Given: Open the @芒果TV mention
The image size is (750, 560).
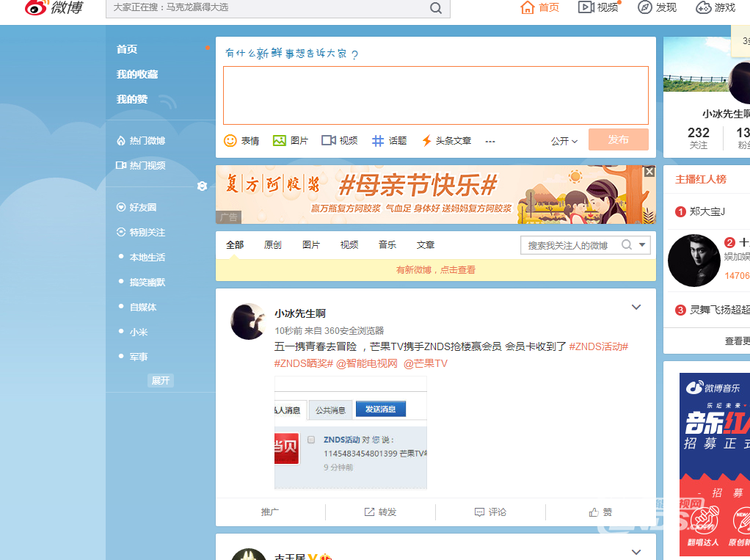Looking at the screenshot, I should 426,363.
